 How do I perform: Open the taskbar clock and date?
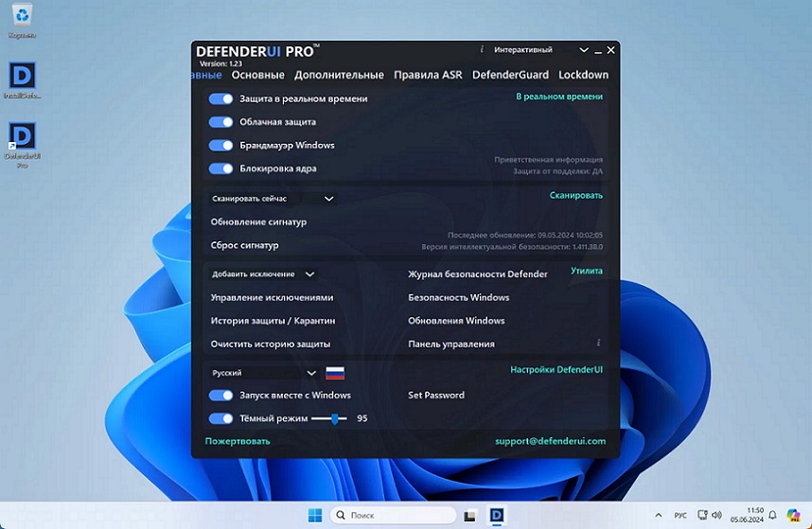point(747,515)
